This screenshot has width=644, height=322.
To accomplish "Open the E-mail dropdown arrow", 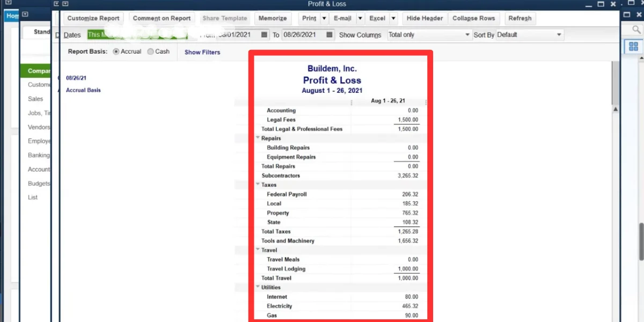I will (360, 18).
